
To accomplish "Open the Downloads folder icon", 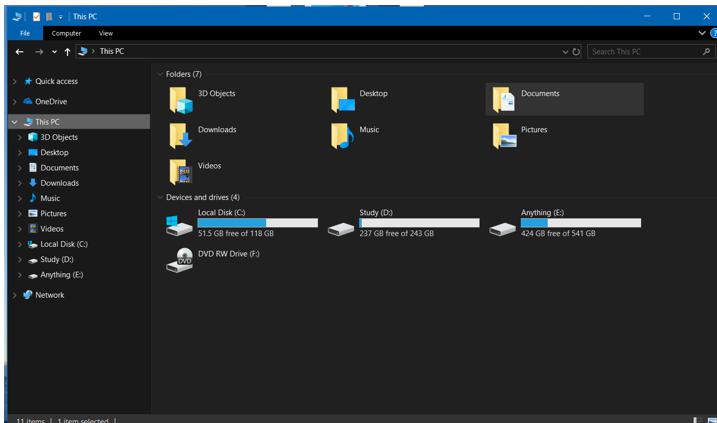I will tap(180, 136).
